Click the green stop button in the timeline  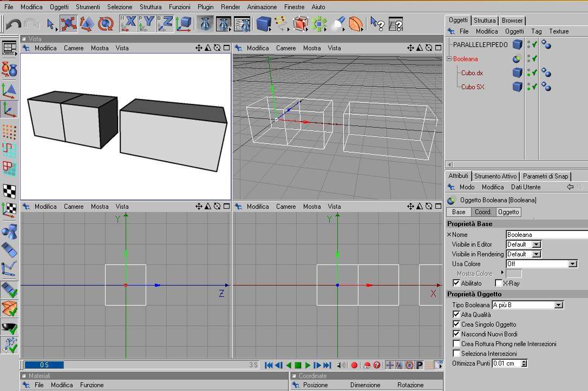[298, 365]
